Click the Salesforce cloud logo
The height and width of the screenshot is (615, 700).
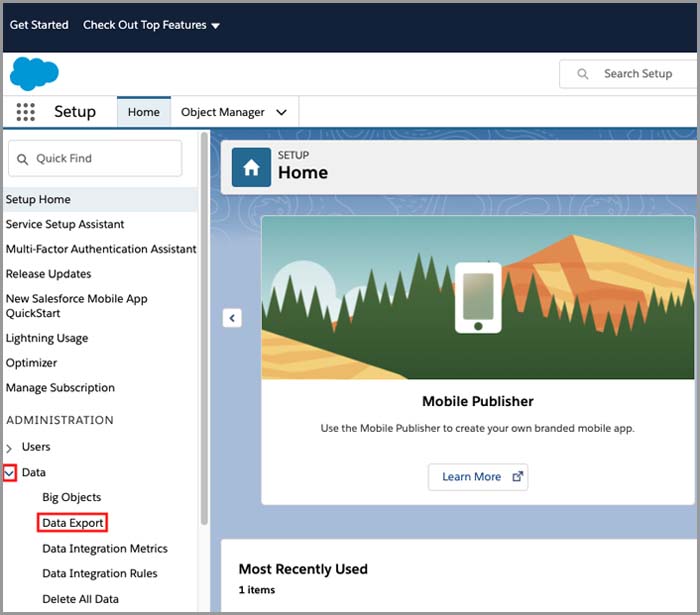[34, 74]
